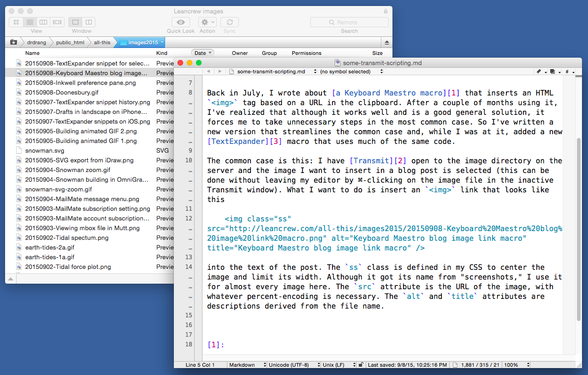Screen dimensions: 588x375
Task: Click the Sync toolbar icon
Action: click(229, 22)
